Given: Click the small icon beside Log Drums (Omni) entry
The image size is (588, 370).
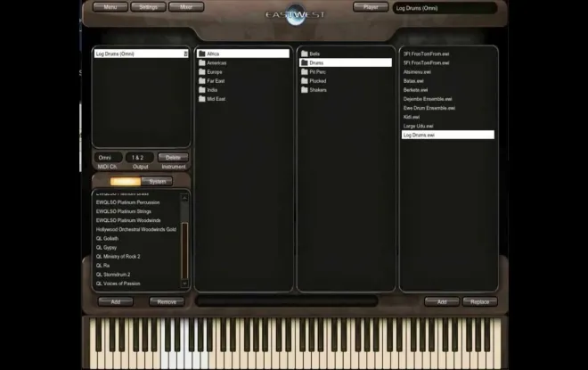Looking at the screenshot, I should tap(185, 54).
